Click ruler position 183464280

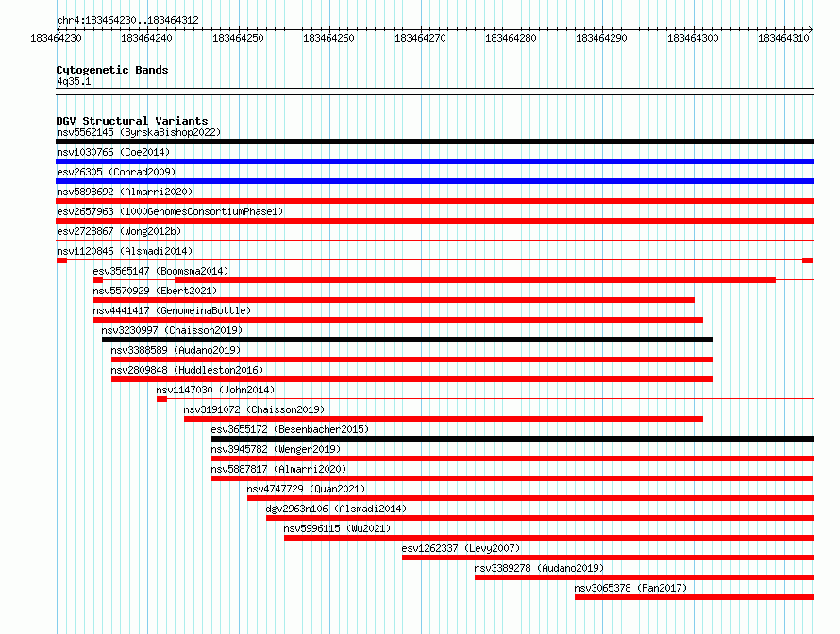point(511,38)
